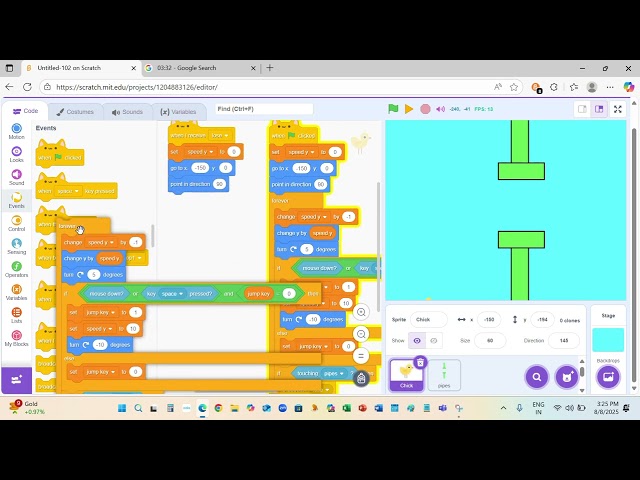Viewport: 640px width, 480px height.
Task: Click the Choose a Backdrop button
Action: [x=608, y=377]
